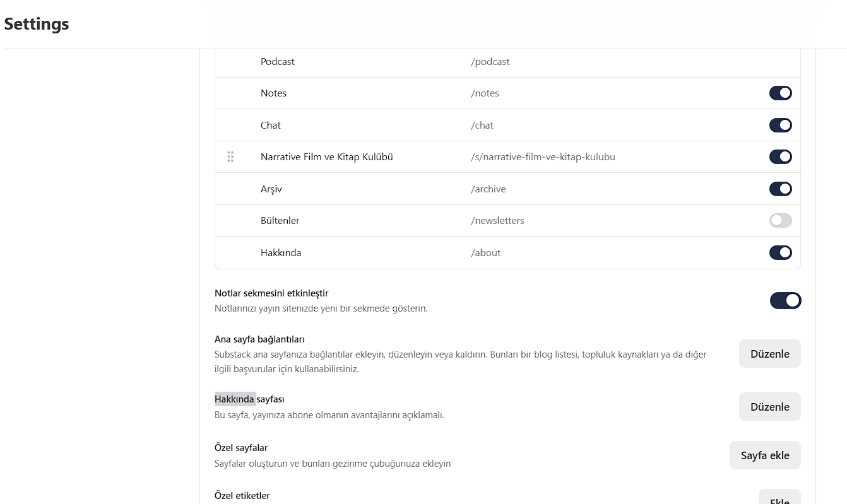Image resolution: width=847 pixels, height=504 pixels.
Task: Click the Sayfa ekle button
Action: 765,455
